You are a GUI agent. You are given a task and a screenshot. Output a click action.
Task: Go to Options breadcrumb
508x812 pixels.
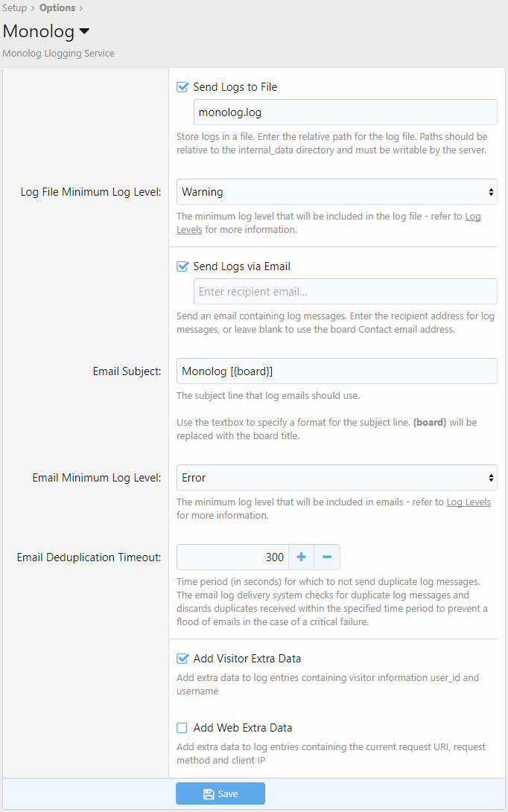[x=57, y=7]
